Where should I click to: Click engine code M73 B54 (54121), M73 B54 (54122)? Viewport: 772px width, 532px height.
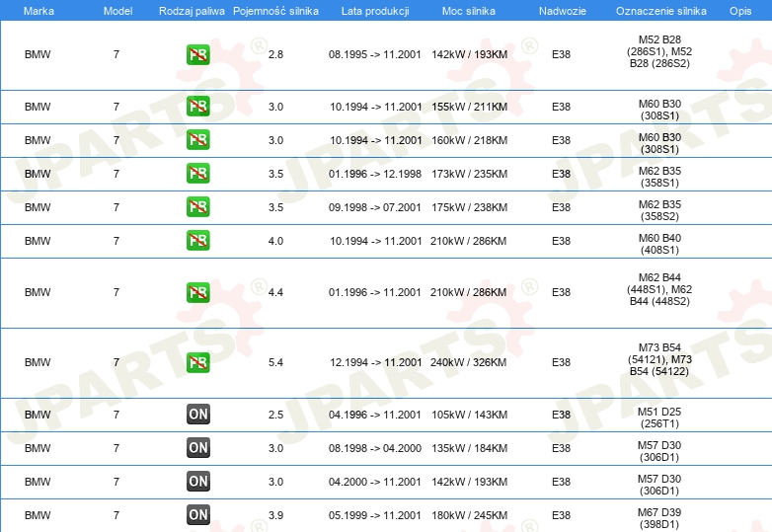pos(659,359)
